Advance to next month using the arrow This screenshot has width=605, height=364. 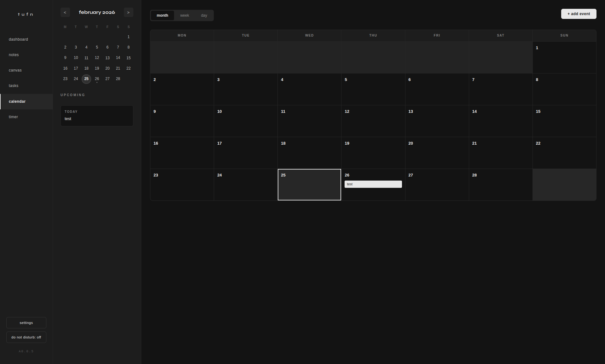[128, 12]
